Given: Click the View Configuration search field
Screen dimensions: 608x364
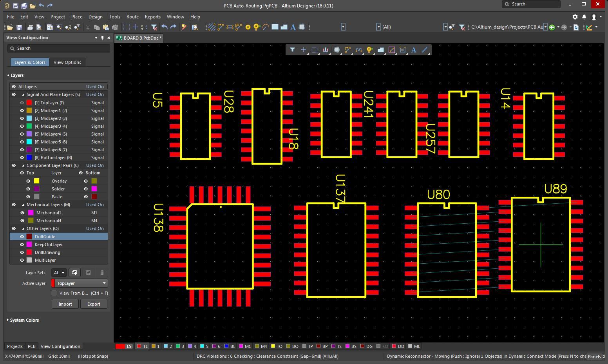Looking at the screenshot, I should point(59,48).
